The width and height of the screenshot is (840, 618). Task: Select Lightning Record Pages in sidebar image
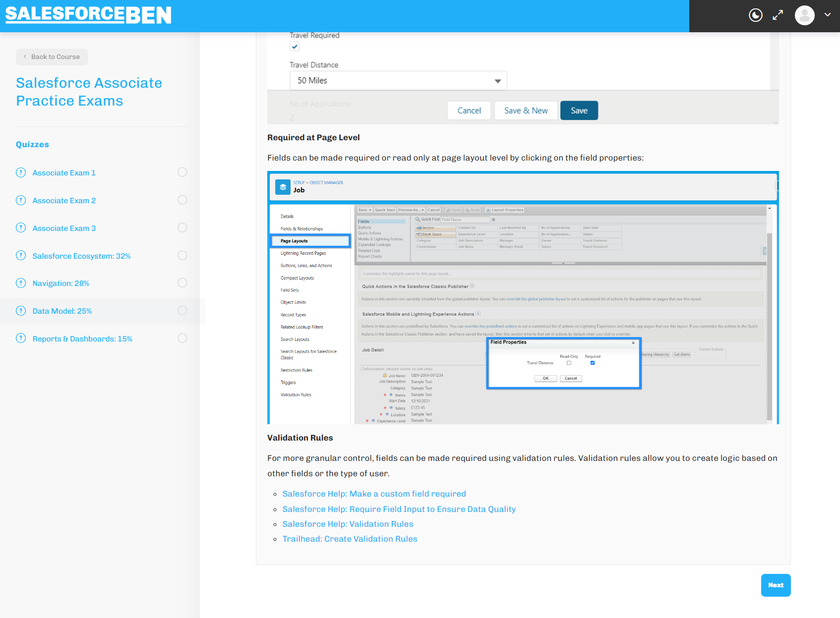pyautogui.click(x=303, y=253)
